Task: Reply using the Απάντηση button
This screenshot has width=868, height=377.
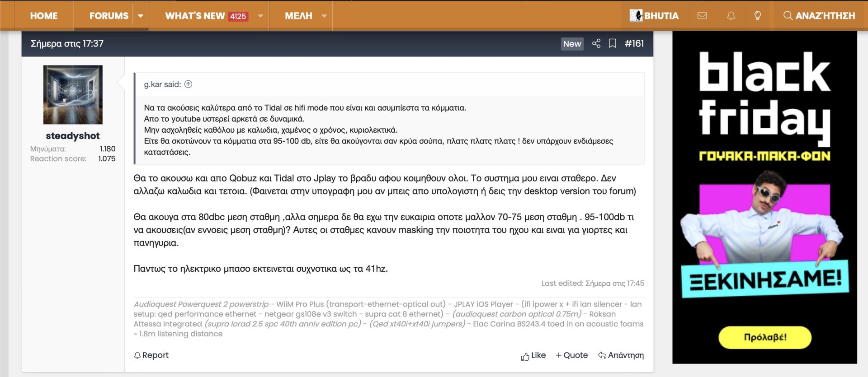Action: (x=621, y=355)
